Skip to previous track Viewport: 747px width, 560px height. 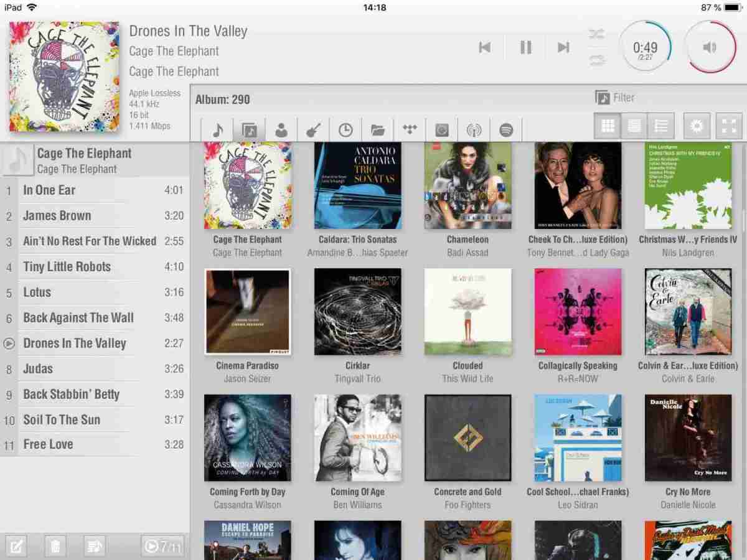[x=485, y=47]
